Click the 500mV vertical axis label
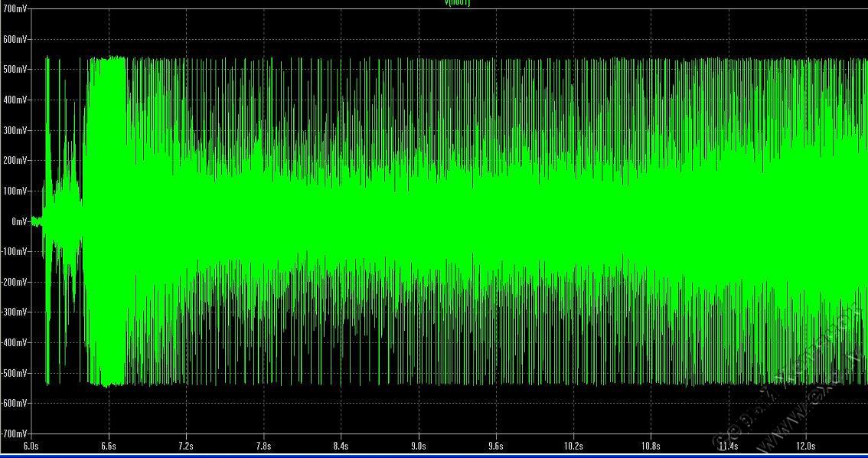Viewport: 868px width, 458px height. [x=15, y=70]
